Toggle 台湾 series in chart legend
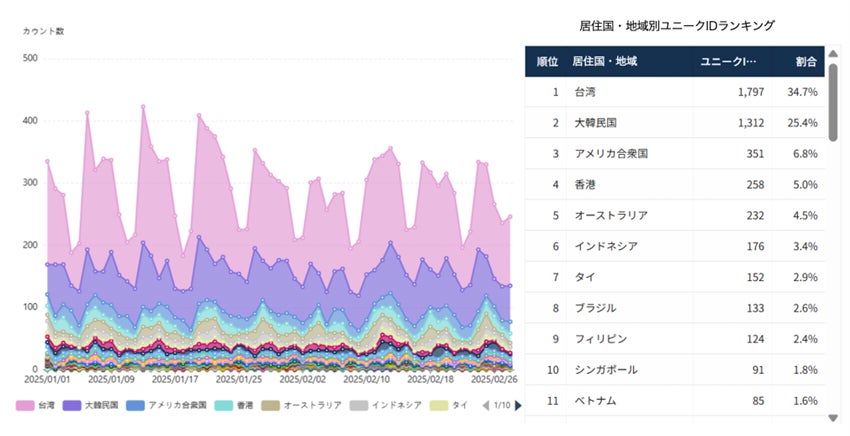 [x=37, y=405]
